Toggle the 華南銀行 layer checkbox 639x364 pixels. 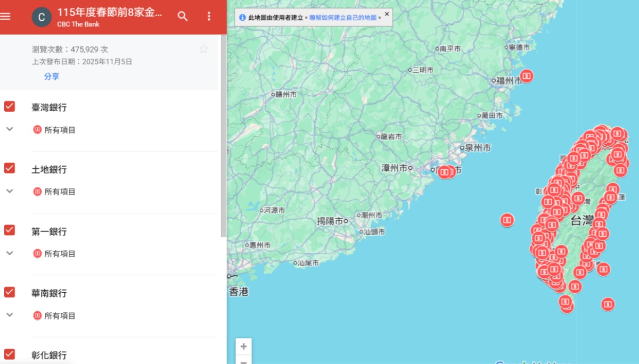click(x=10, y=292)
